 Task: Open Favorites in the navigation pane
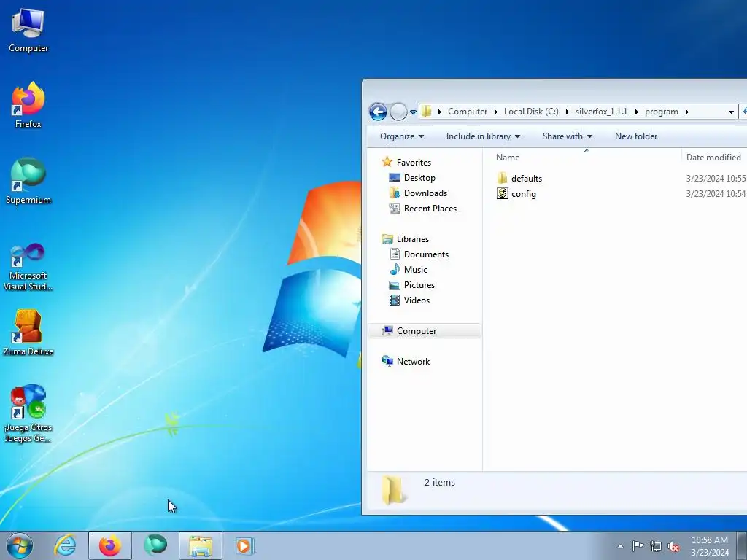coord(414,163)
